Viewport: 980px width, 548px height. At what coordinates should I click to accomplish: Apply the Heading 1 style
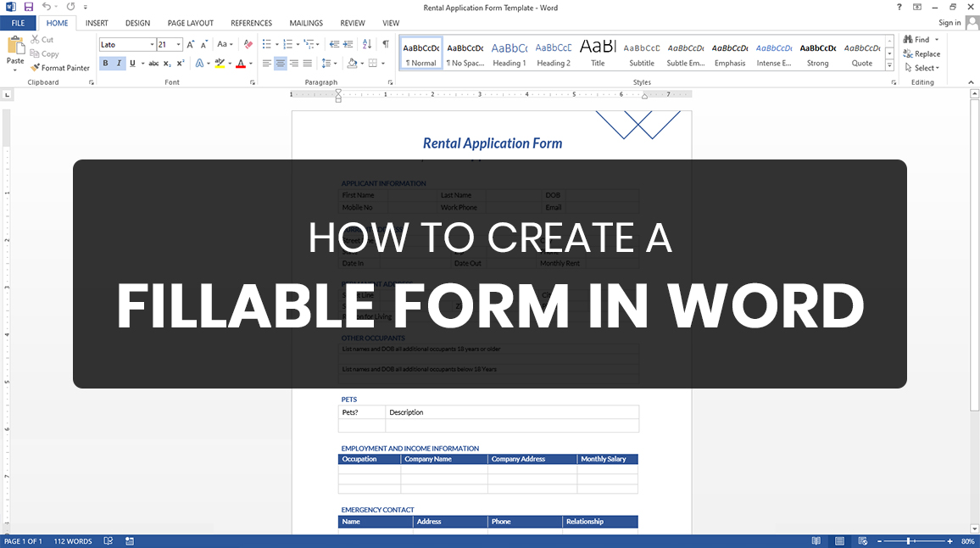coord(509,53)
